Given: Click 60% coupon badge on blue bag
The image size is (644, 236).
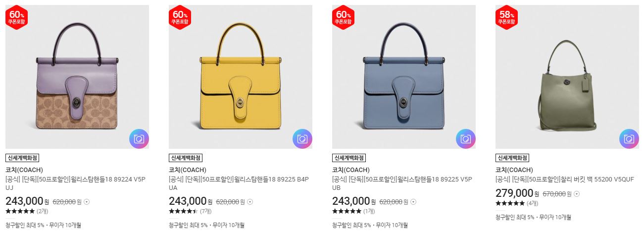Looking at the screenshot, I should 343,17.
